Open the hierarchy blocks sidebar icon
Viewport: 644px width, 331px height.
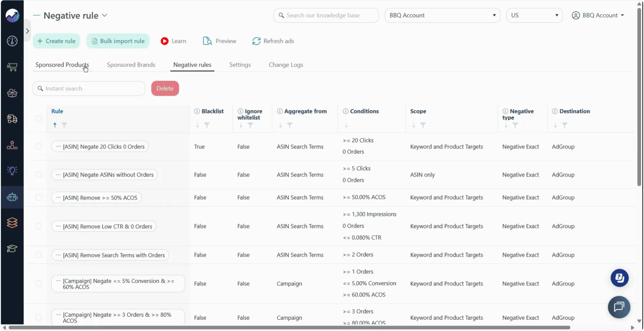tap(12, 145)
